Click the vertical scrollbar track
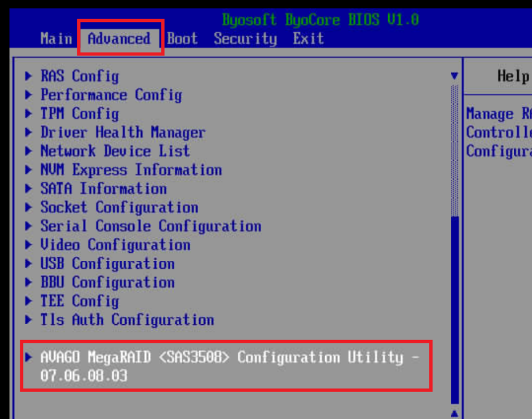Viewport: 532px width, 419px height. tap(454, 282)
